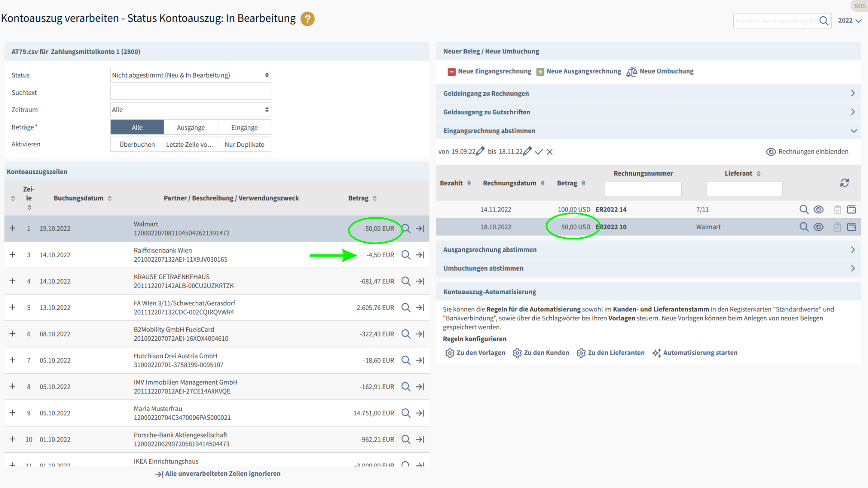
Task: Click the magnifier icon in the Walmart row
Action: (x=406, y=229)
